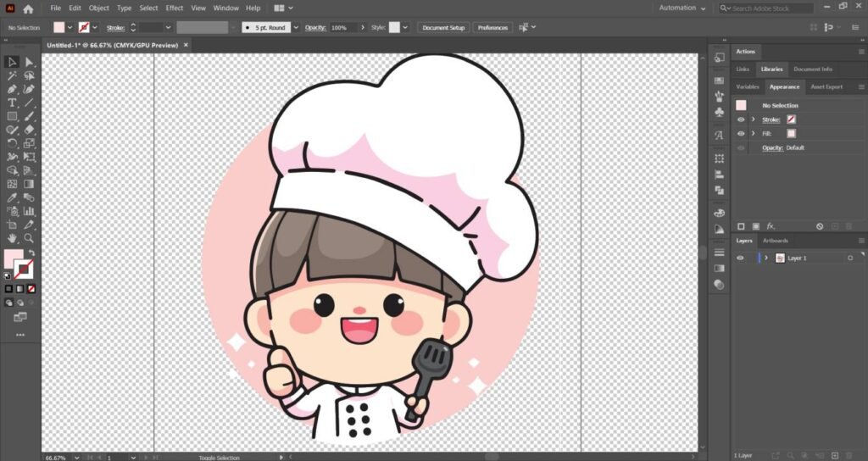Open Edit Toolbar three-dots button
868x461 pixels.
pos(20,335)
